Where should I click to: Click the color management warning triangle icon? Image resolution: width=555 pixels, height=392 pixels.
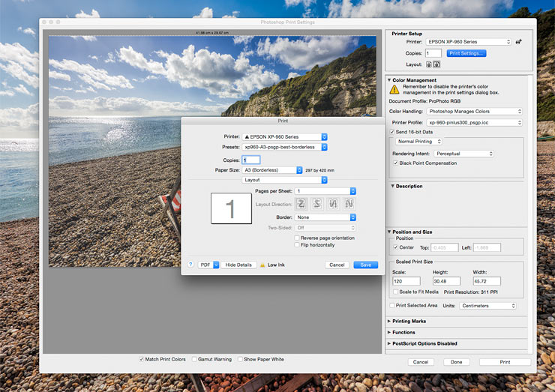(394, 89)
